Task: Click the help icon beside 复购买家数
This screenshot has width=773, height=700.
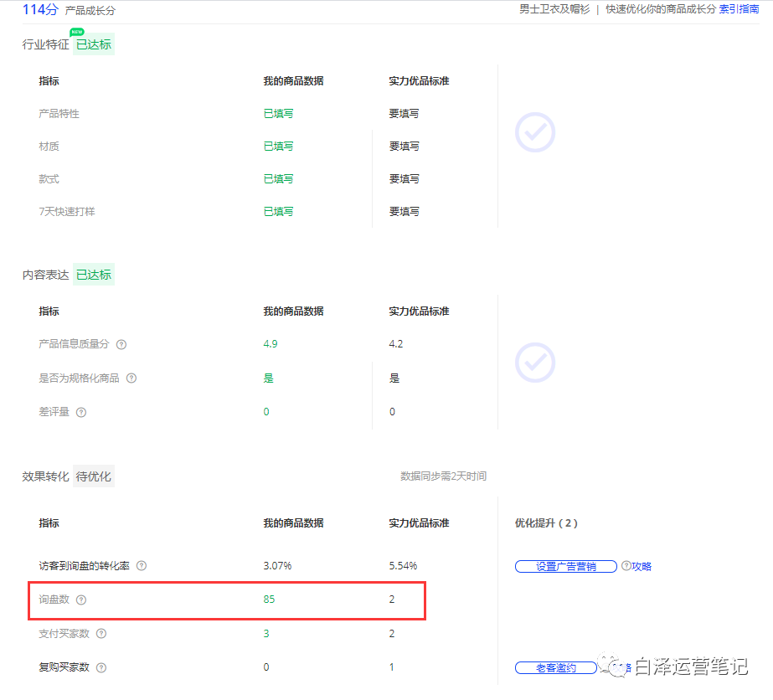Action: (100, 667)
